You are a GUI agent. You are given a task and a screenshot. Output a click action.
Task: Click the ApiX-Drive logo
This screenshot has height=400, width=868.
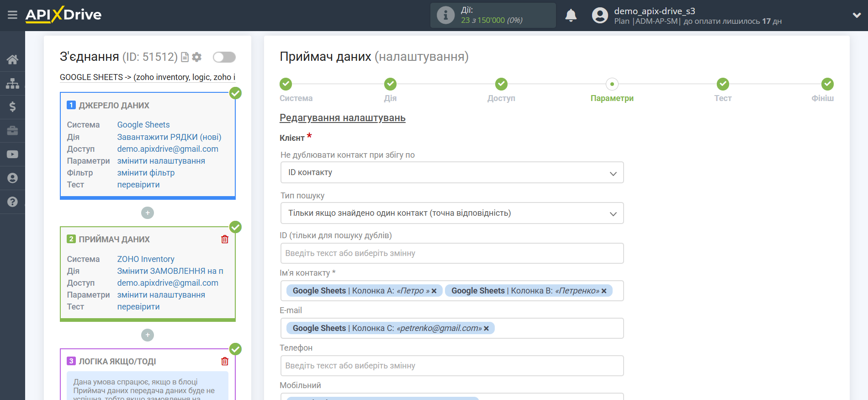[x=64, y=15]
